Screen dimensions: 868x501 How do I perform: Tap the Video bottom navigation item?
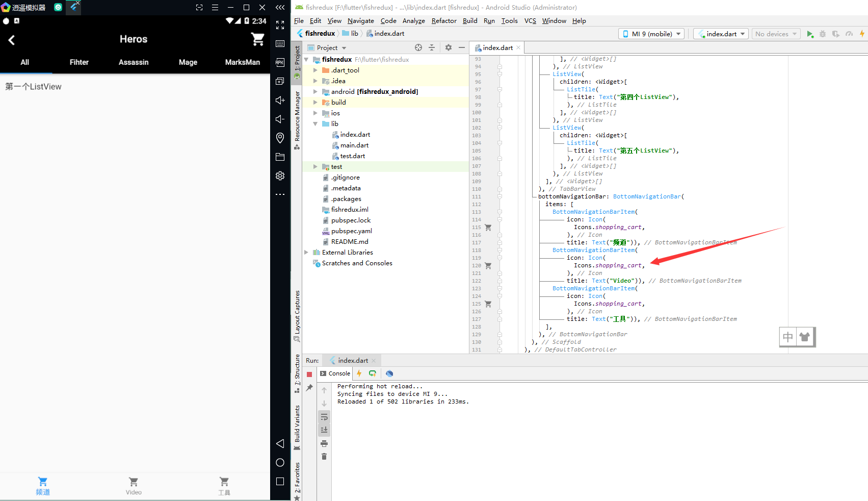point(134,486)
